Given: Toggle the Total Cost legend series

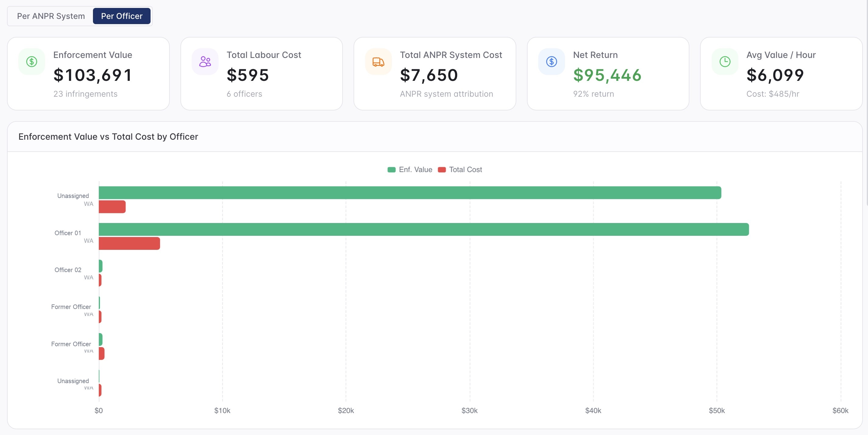Looking at the screenshot, I should pyautogui.click(x=460, y=170).
